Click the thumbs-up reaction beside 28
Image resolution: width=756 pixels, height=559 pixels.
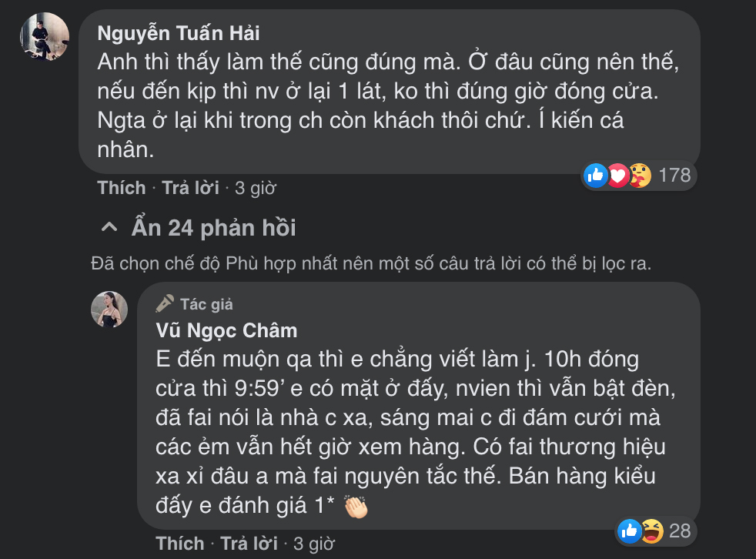629,530
